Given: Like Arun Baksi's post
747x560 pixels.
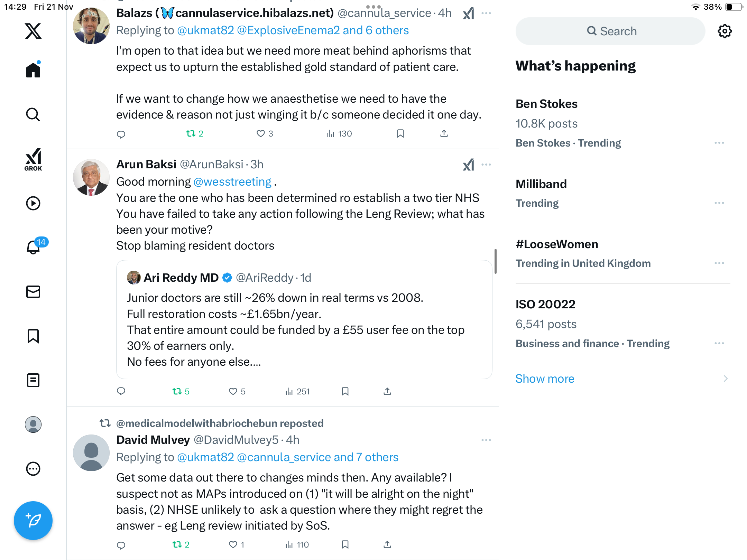Looking at the screenshot, I should click(233, 391).
